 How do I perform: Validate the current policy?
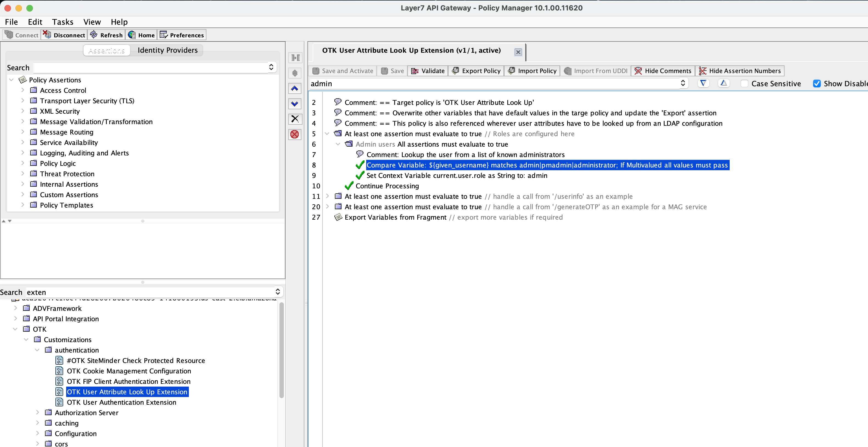427,71
